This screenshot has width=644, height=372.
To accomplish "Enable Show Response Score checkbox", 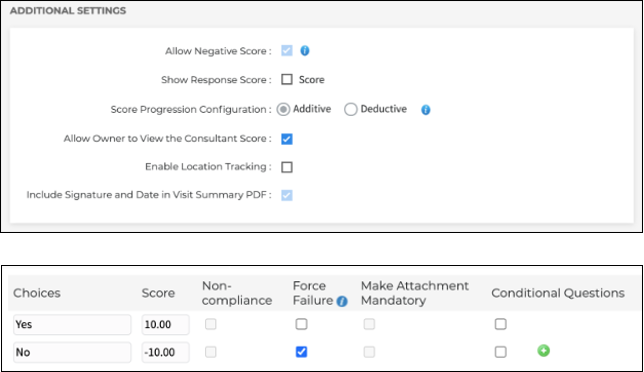I will click(x=287, y=79).
